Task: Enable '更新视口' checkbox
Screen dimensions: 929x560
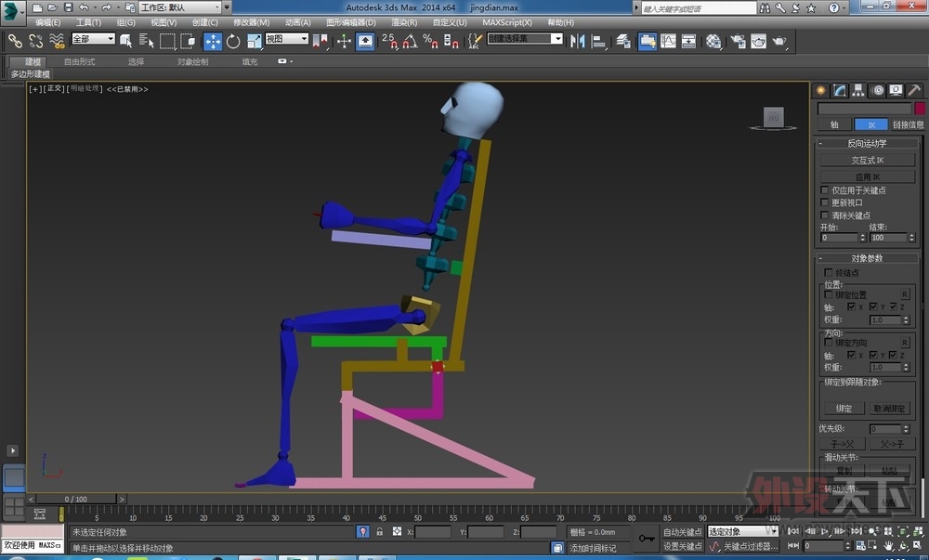Action: [824, 202]
